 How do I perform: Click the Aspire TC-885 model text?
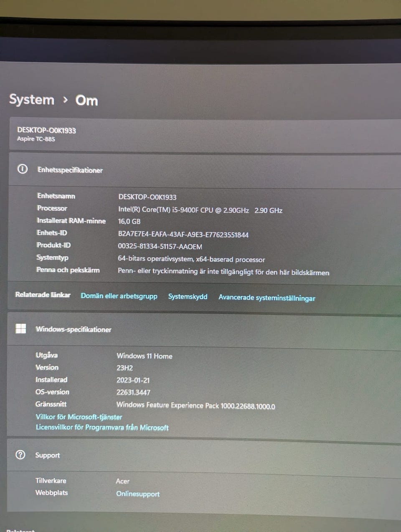click(36, 139)
